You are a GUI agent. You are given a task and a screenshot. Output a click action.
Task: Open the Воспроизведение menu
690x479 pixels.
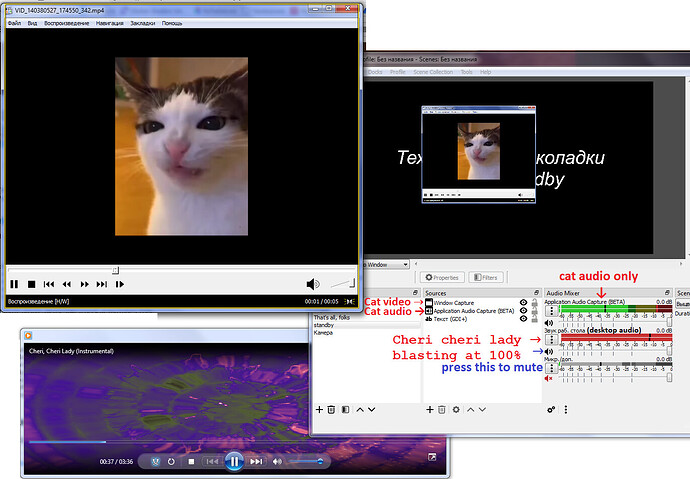[x=66, y=23]
